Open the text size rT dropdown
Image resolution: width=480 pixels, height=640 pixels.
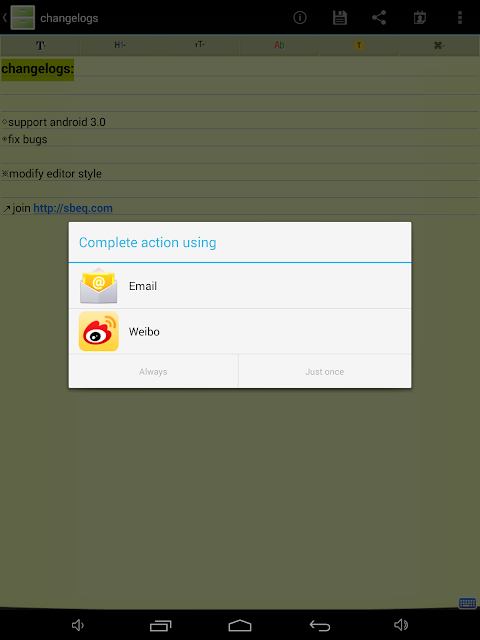coord(199,45)
